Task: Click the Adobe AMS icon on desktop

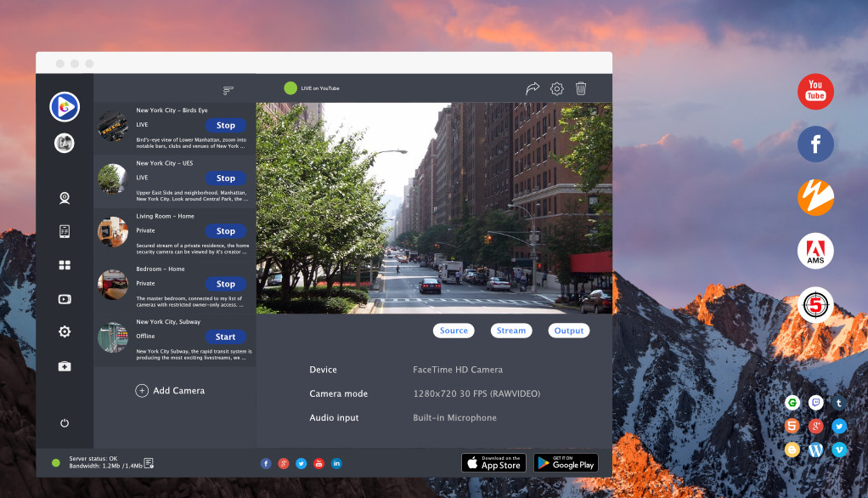Action: point(815,251)
